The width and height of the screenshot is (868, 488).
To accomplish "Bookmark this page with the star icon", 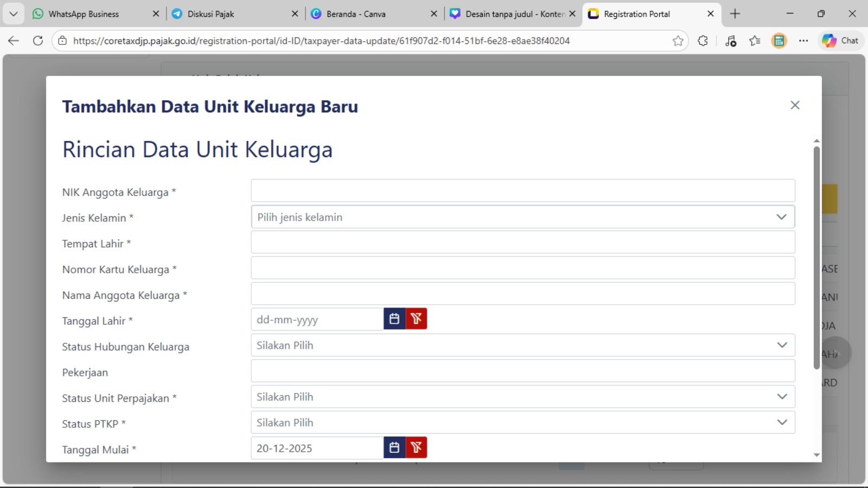I will [678, 41].
